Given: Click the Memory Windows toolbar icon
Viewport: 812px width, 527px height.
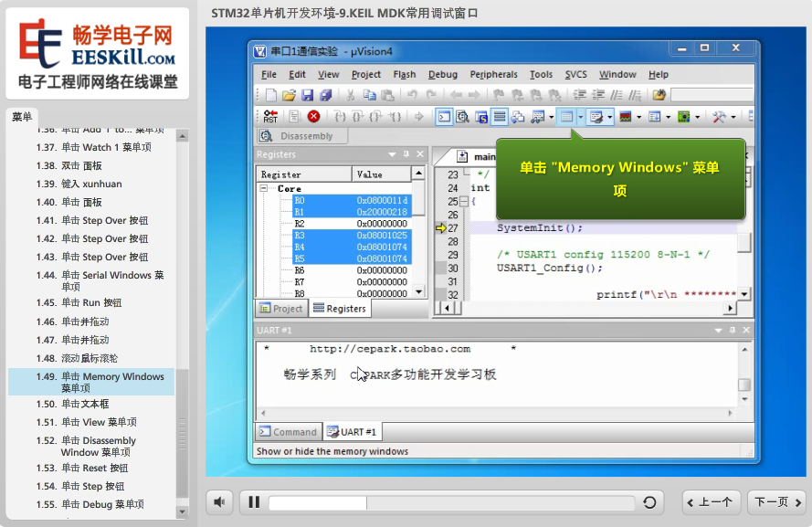Looking at the screenshot, I should pos(566,117).
